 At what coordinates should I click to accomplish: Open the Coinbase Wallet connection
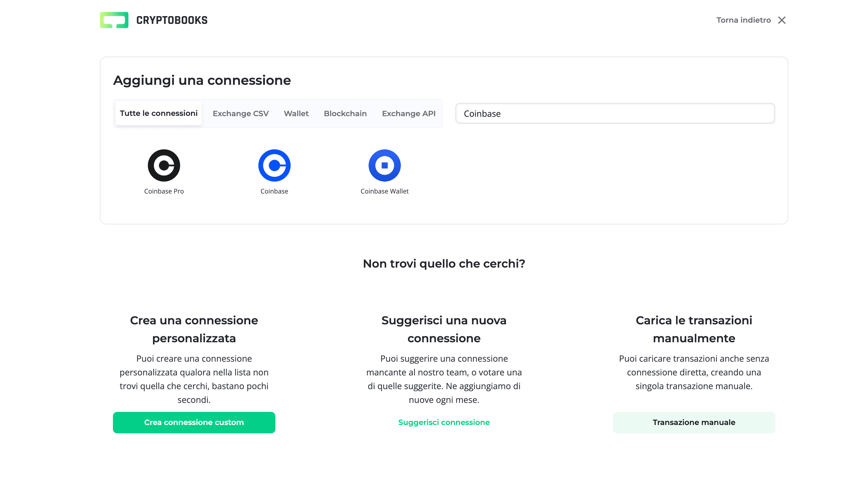(384, 165)
